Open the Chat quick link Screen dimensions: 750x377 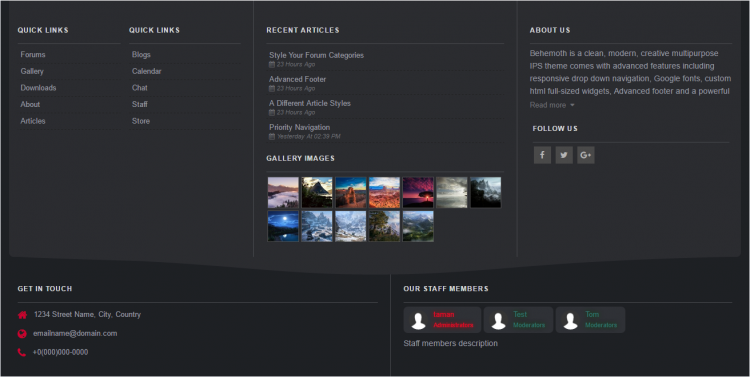(x=140, y=88)
